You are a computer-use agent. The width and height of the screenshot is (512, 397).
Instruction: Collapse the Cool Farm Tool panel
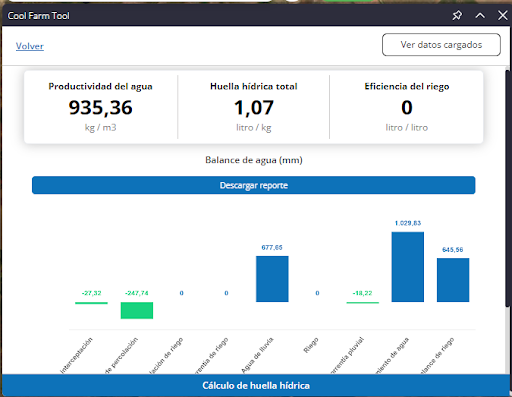tap(480, 15)
